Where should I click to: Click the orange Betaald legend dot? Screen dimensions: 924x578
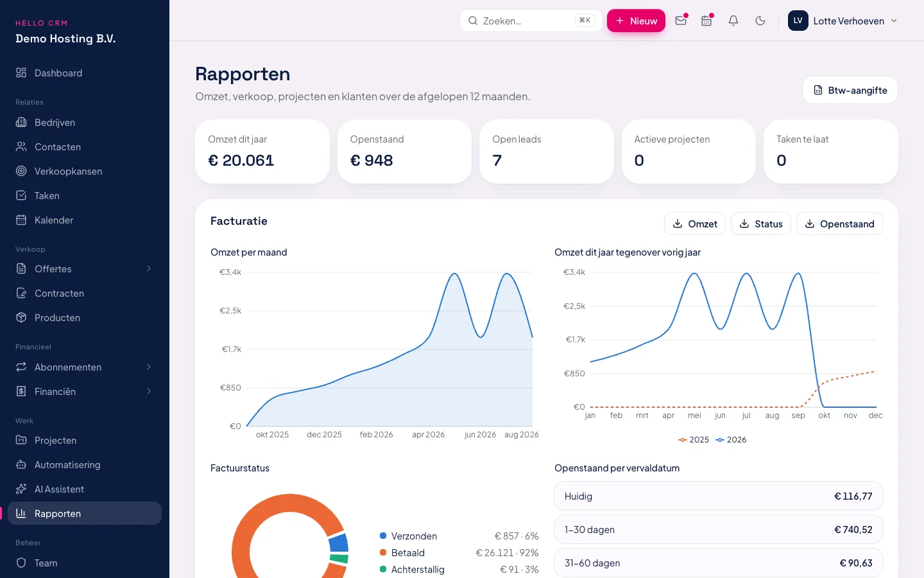(x=383, y=552)
